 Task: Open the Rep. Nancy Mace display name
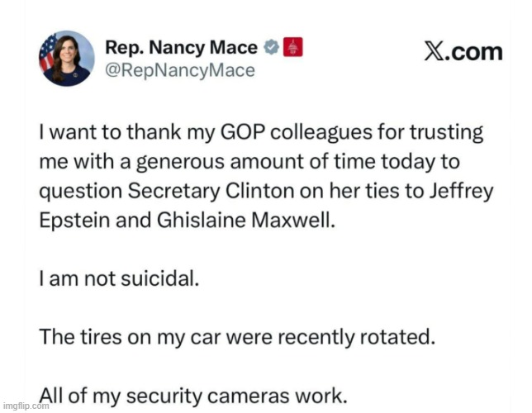point(177,48)
